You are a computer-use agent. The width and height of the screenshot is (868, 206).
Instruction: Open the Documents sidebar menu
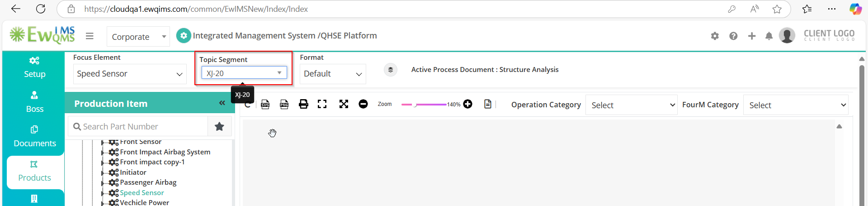(35, 137)
